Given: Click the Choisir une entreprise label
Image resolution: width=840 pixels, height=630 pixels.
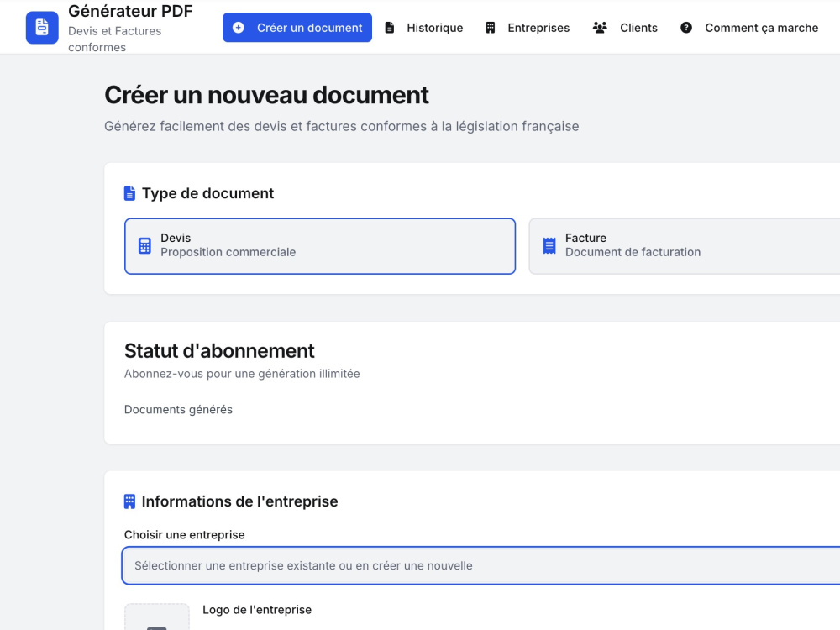Looking at the screenshot, I should click(184, 534).
